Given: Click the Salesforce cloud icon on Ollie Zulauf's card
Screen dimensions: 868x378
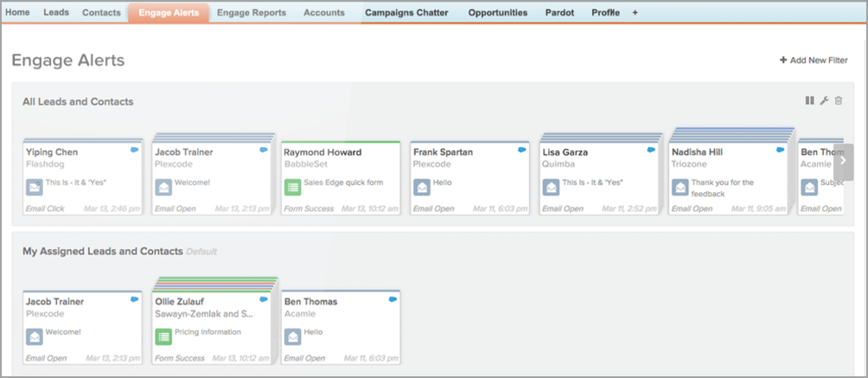Looking at the screenshot, I should pos(264,299).
